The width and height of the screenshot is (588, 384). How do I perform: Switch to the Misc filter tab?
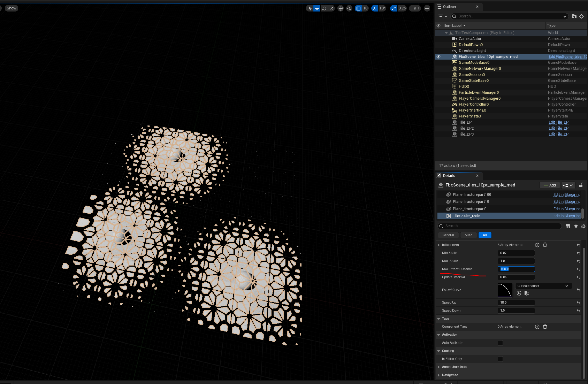click(x=468, y=235)
